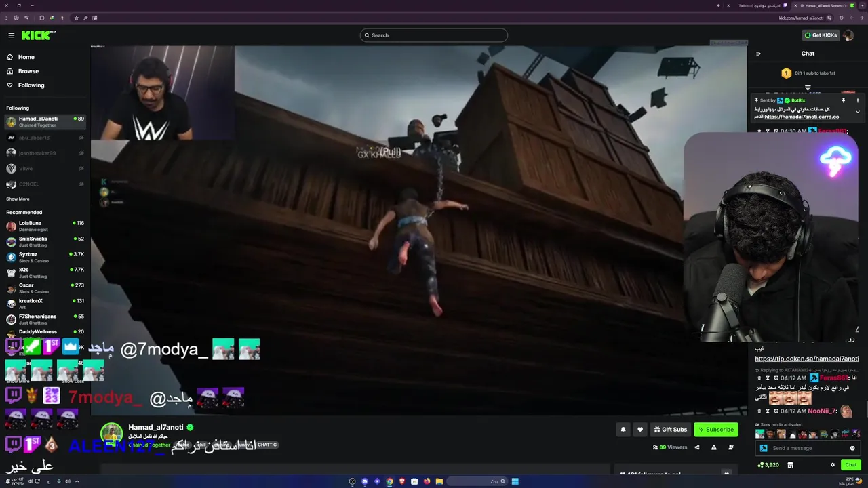The width and height of the screenshot is (868, 488).
Task: Type in the Send a message box
Action: point(807,448)
